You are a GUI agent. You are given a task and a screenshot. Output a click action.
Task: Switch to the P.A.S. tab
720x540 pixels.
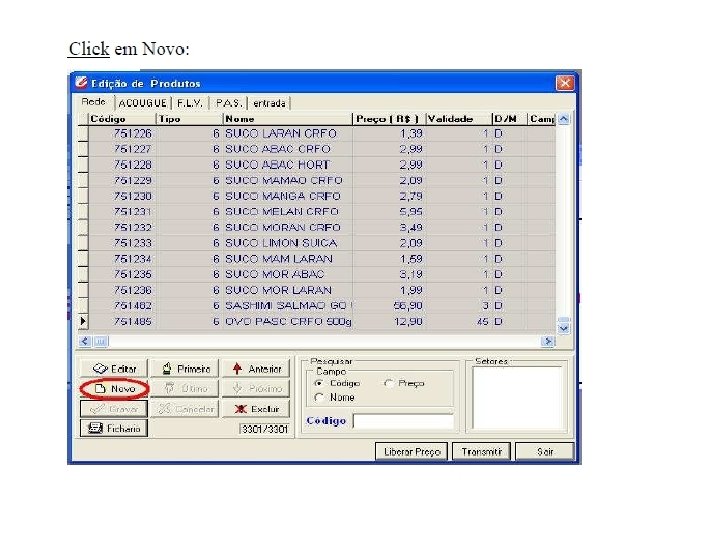(x=229, y=103)
